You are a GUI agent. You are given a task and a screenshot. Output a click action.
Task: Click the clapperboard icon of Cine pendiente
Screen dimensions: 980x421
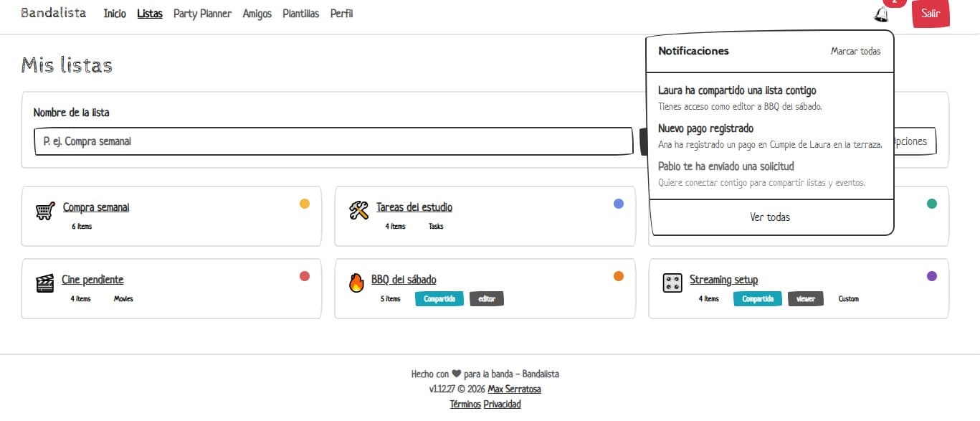pos(44,283)
